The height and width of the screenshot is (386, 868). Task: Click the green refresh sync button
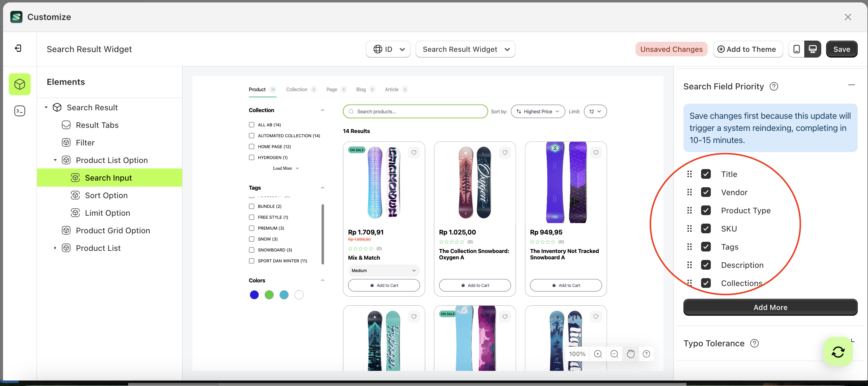pos(838,352)
